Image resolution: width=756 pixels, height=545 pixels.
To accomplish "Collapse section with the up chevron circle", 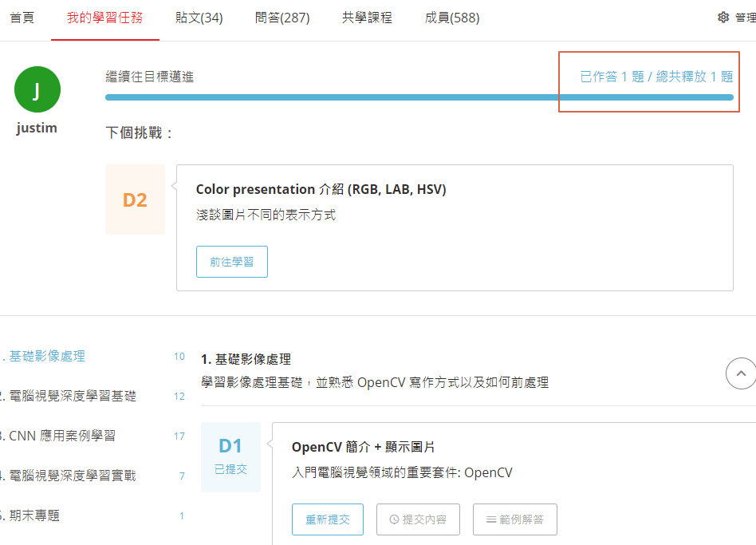I will pyautogui.click(x=741, y=373).
